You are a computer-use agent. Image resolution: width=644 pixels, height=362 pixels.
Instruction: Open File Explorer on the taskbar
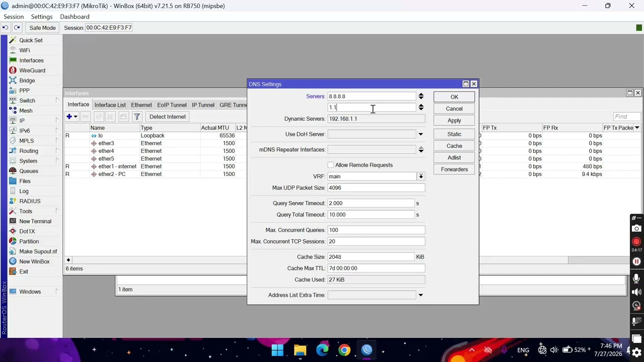click(300, 350)
